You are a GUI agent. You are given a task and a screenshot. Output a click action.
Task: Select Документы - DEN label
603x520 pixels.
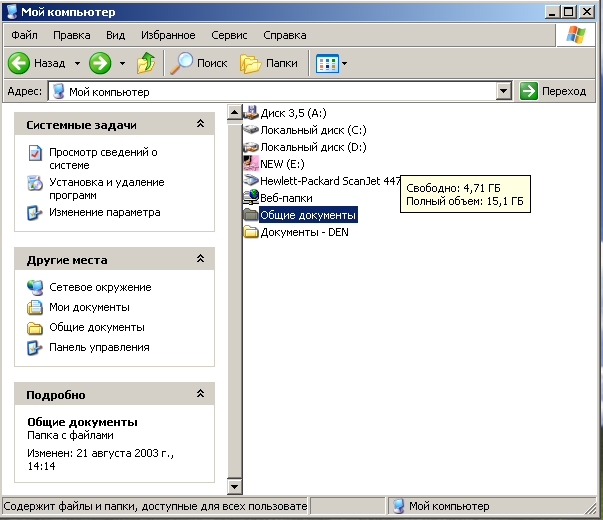(x=305, y=232)
